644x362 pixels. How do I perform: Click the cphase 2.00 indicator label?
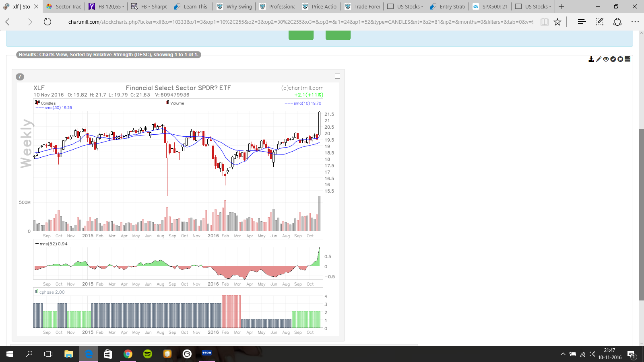(50, 292)
